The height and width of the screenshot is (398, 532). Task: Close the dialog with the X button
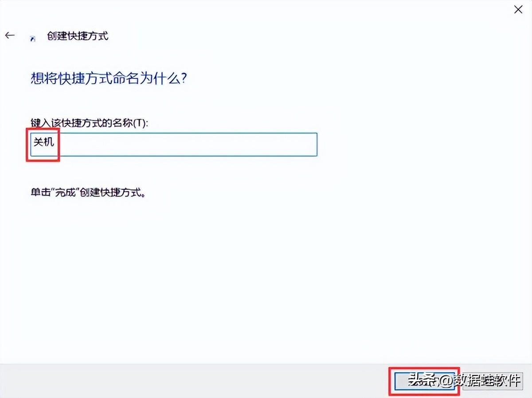[x=518, y=9]
